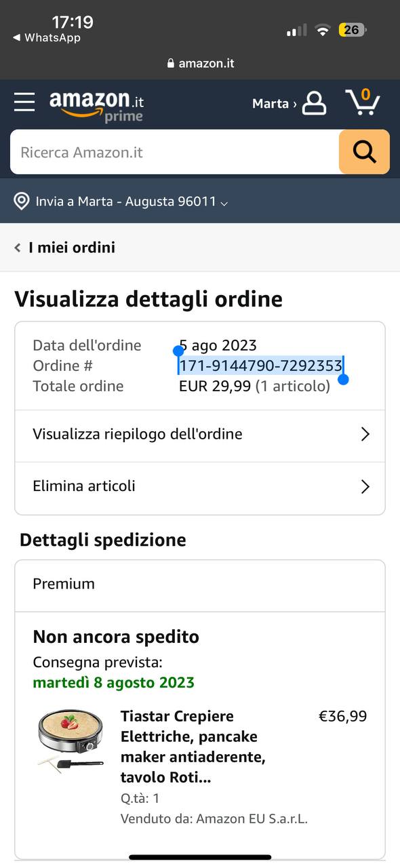Go to I miei ordini
400x868 pixels.
(72, 248)
